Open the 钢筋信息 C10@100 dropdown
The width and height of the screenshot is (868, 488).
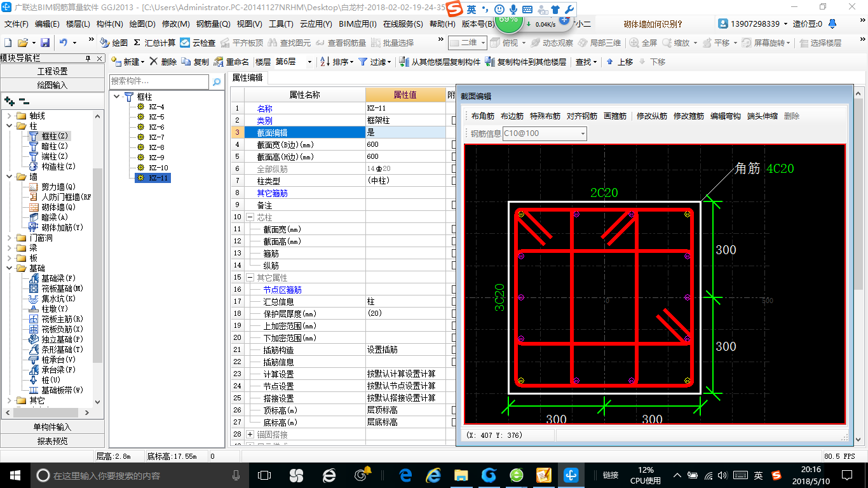click(x=582, y=133)
